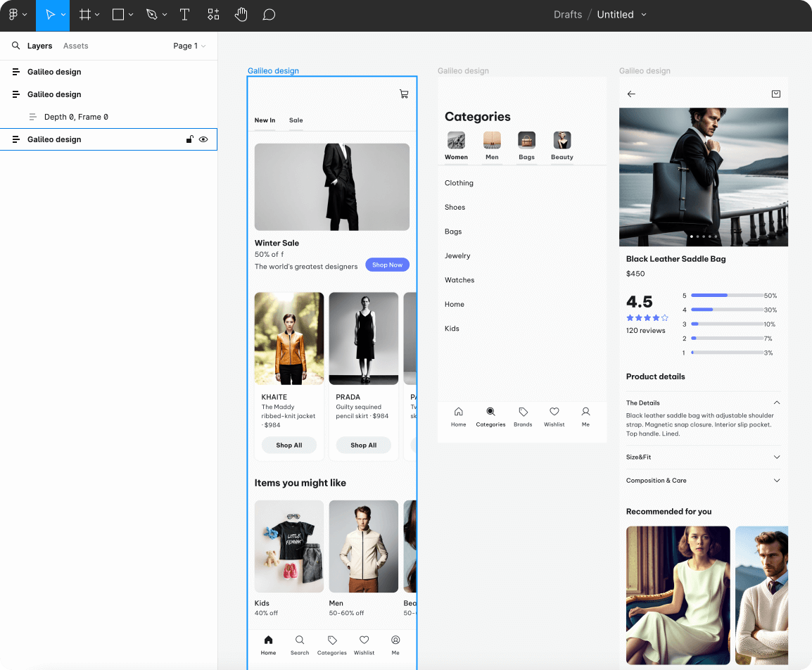
Task: Open the Drafts breadcrumb link
Action: [x=567, y=15]
